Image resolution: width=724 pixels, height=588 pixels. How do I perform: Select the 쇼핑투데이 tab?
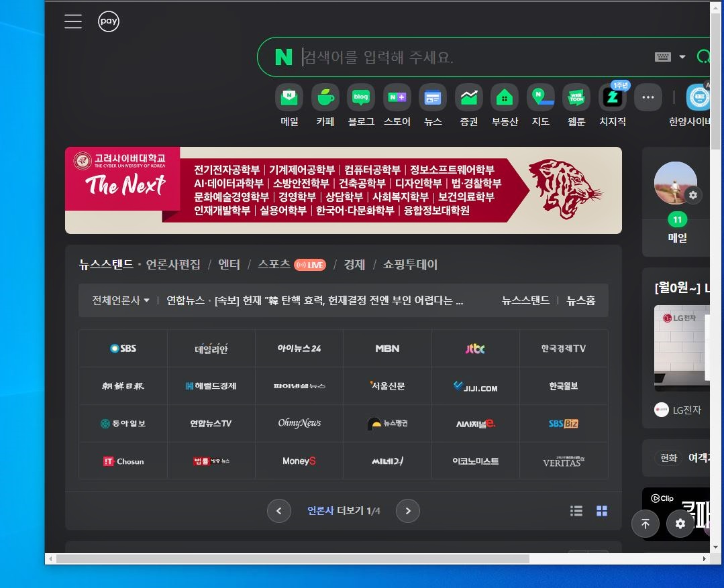pyautogui.click(x=410, y=264)
